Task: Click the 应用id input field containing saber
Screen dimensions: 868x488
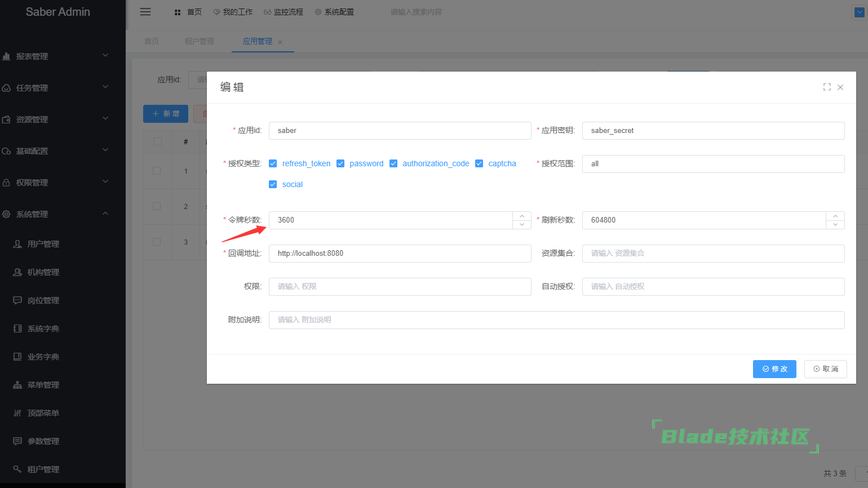Action: click(400, 131)
